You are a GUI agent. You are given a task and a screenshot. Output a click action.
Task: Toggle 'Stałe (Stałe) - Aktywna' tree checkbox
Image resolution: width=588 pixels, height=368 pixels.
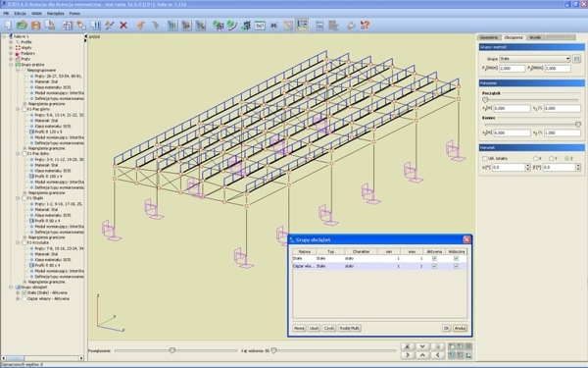[x=24, y=292]
